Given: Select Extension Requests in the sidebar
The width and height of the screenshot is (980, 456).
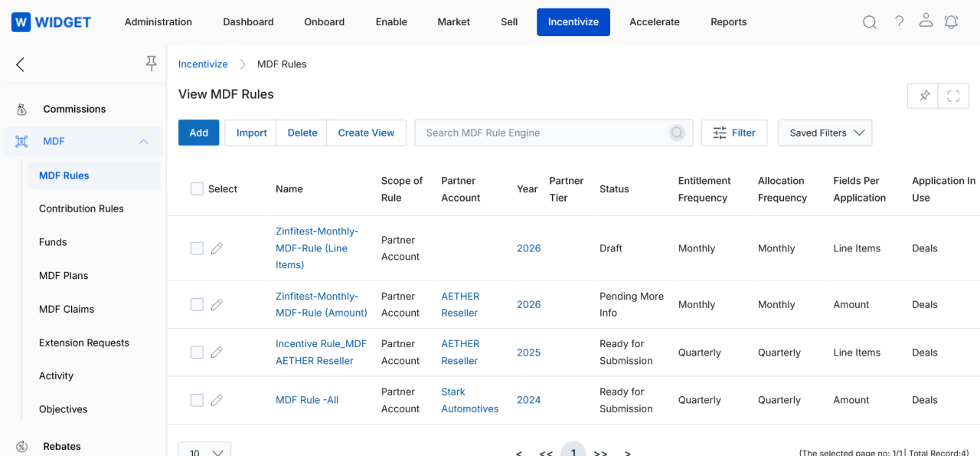Looking at the screenshot, I should pyautogui.click(x=84, y=343).
